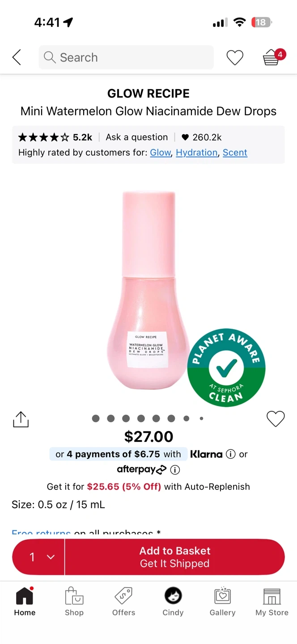The width and height of the screenshot is (297, 644).
Task: Select the second image carousel dot
Action: point(111,419)
